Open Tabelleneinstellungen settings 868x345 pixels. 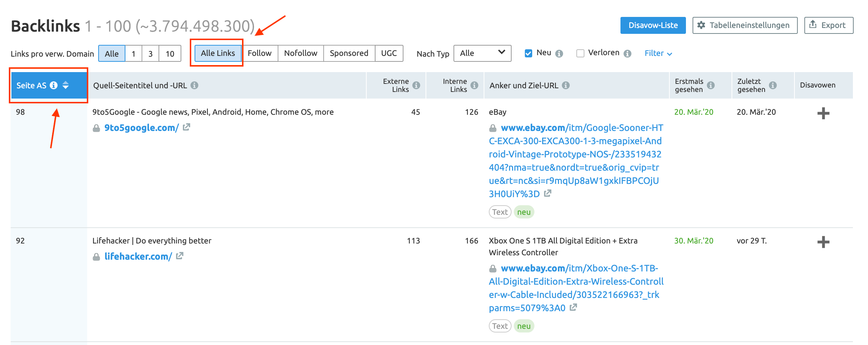click(745, 25)
